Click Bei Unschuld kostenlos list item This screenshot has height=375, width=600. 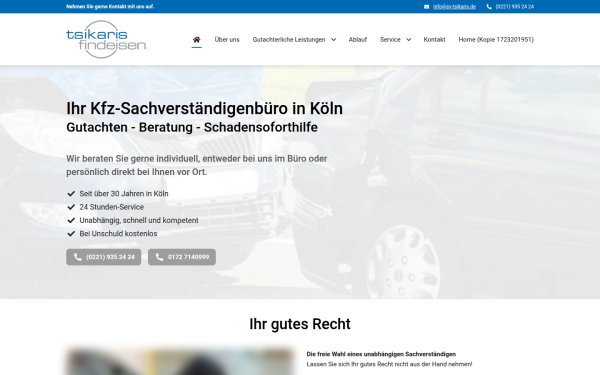[118, 233]
